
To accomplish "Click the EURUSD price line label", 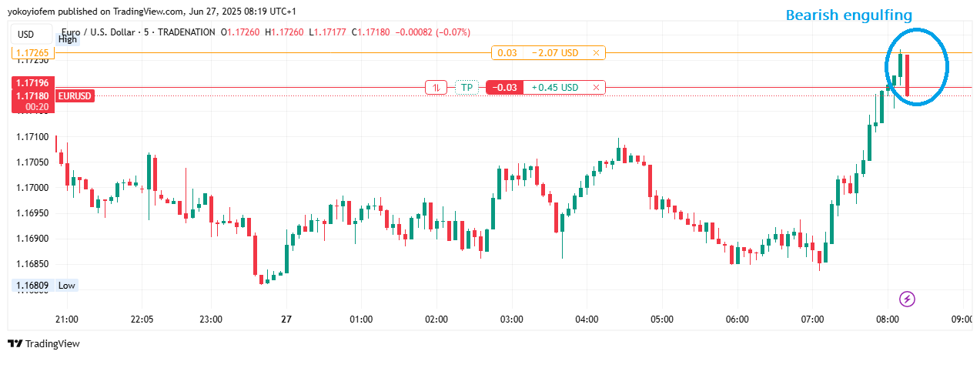I will coord(75,96).
